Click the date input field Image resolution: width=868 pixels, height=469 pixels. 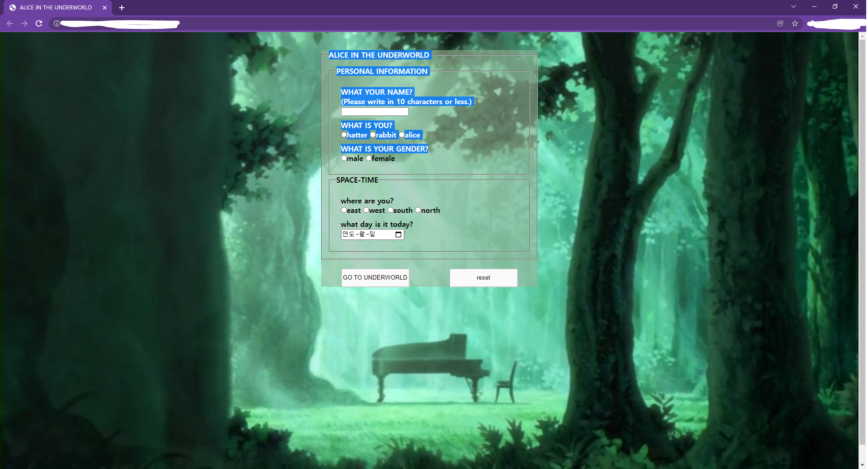pos(373,234)
